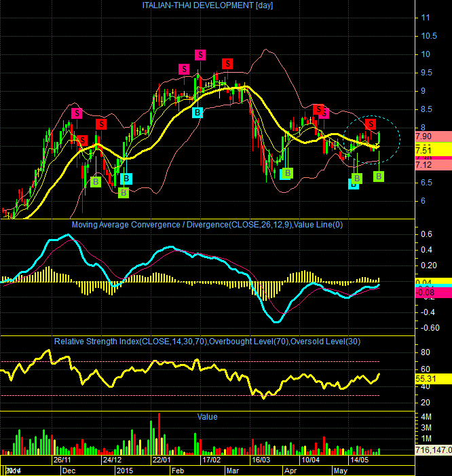Click the first green B marker in December

pyautogui.click(x=96, y=182)
